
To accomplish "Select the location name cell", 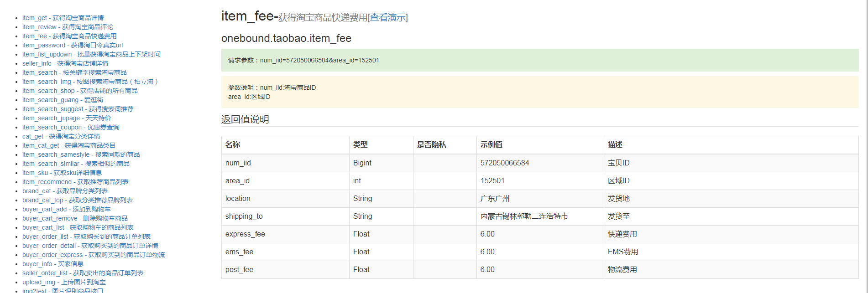I will tap(285, 198).
